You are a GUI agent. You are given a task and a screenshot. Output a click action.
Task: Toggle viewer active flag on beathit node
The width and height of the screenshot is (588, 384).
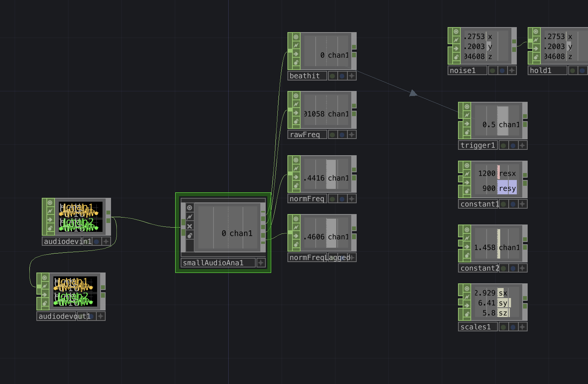(296, 37)
